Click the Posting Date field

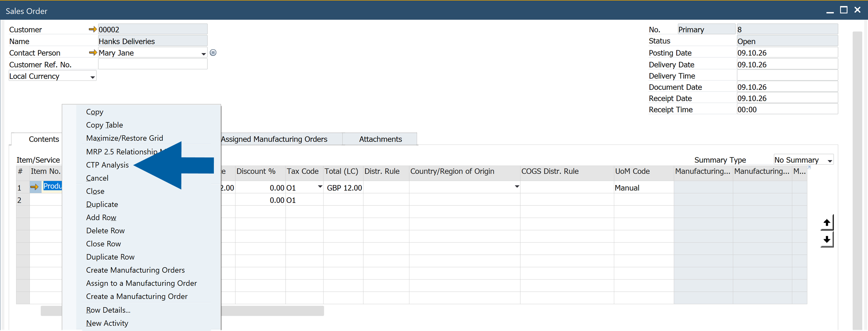tap(787, 53)
